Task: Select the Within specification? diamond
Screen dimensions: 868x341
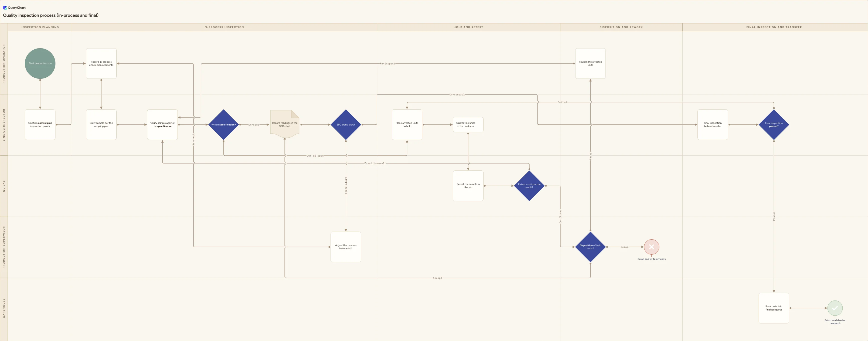Action: 223,125
